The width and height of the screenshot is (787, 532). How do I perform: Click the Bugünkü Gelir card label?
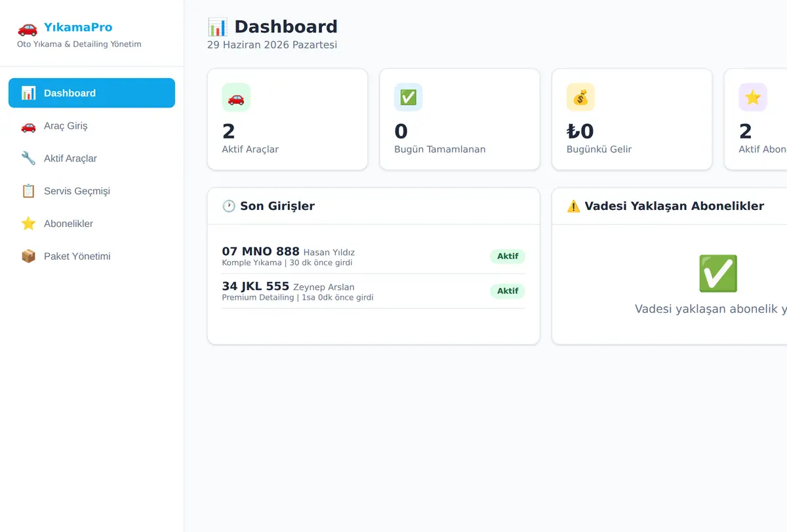coord(599,150)
